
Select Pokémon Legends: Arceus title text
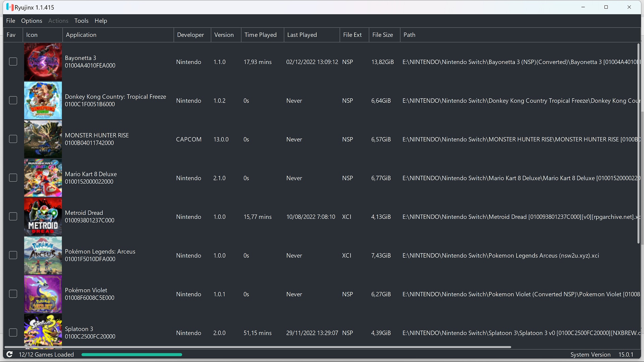(x=100, y=251)
